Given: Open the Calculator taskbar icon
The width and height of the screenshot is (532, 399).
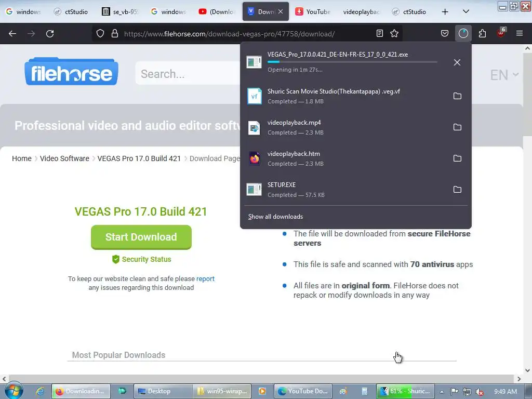Looking at the screenshot, I should pos(364,391).
